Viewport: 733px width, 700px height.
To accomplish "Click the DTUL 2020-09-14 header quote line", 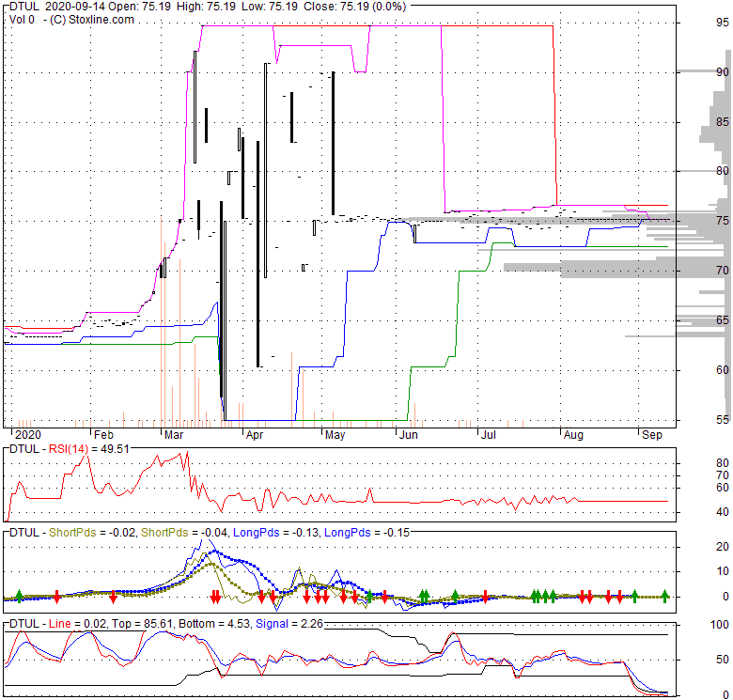I will pyautogui.click(x=208, y=7).
